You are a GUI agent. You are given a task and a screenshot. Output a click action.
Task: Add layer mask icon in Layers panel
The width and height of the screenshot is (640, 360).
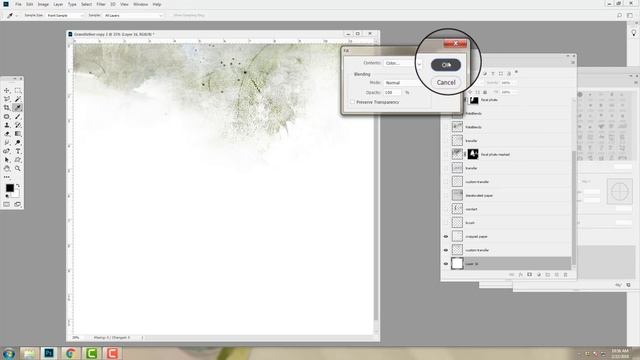[x=530, y=275]
